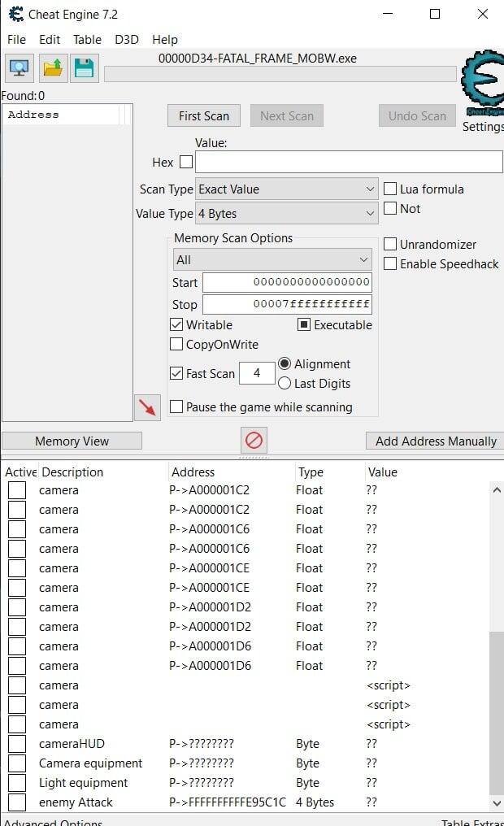Open the process selector computer icon
Screen dimensions: 504x826
[x=19, y=68]
